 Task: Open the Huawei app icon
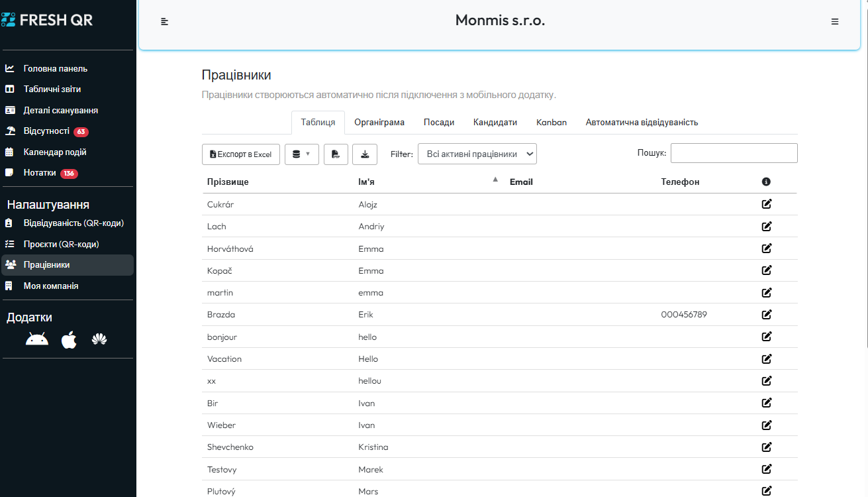(x=99, y=340)
